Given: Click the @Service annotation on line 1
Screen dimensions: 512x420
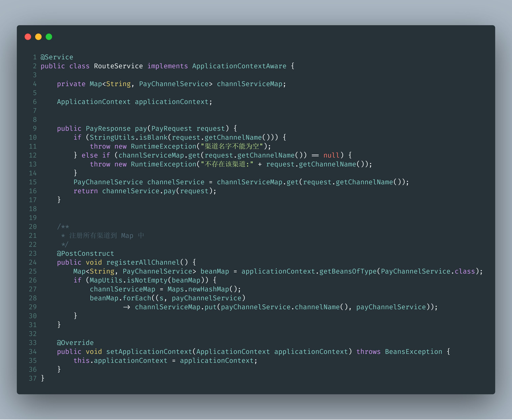Looking at the screenshot, I should [57, 57].
